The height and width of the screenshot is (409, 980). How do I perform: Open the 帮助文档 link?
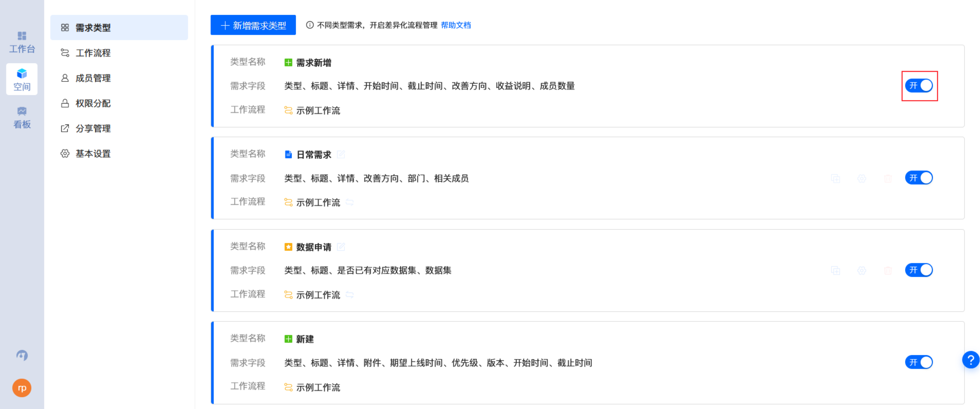[x=456, y=25]
